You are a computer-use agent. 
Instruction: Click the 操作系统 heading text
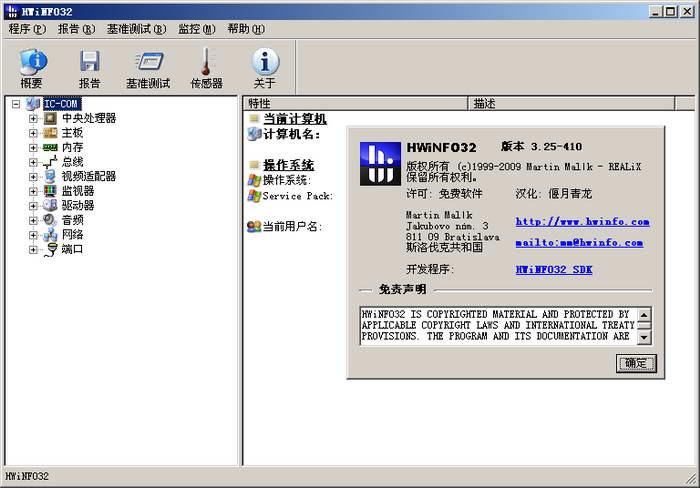288,165
